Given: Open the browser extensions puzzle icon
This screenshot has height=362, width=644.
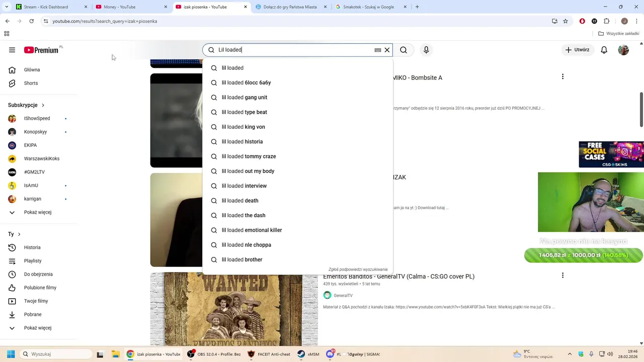Looking at the screenshot, I should 606,21.
